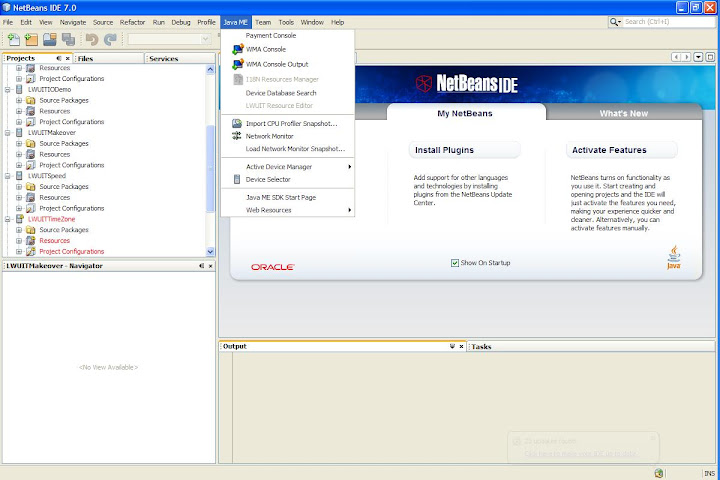Click Projects tree scroll up arrow
The image size is (720, 480).
tap(210, 69)
